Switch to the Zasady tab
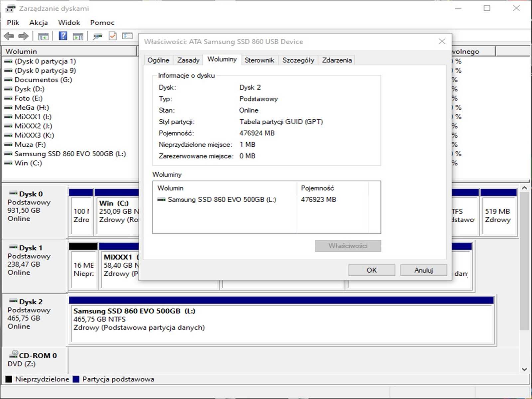 click(188, 60)
